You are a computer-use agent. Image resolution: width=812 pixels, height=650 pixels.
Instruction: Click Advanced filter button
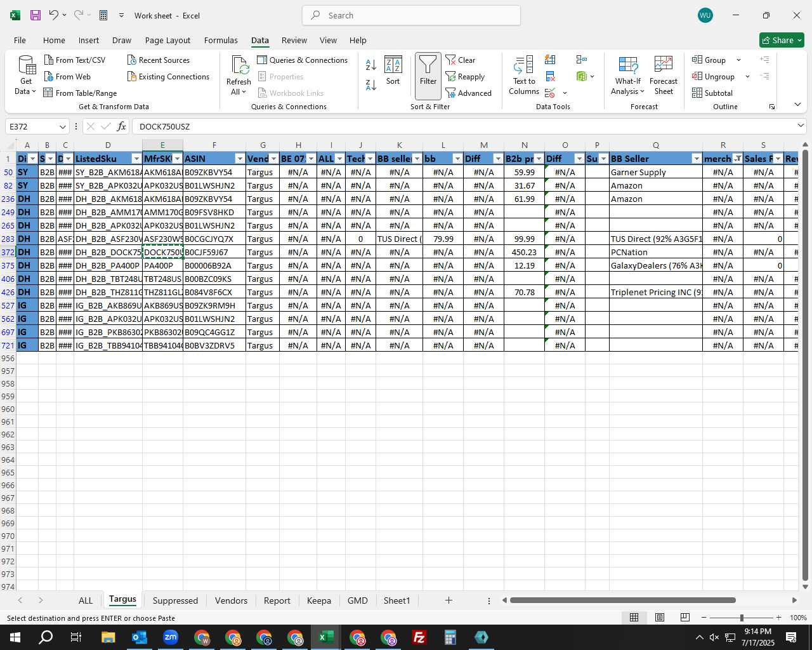[x=469, y=93]
